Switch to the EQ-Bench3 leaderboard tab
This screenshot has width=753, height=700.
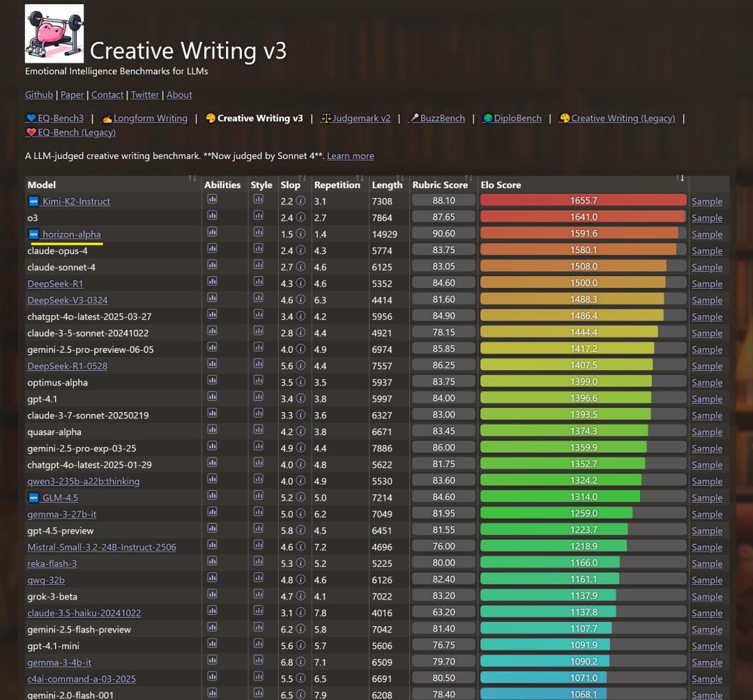[54, 118]
